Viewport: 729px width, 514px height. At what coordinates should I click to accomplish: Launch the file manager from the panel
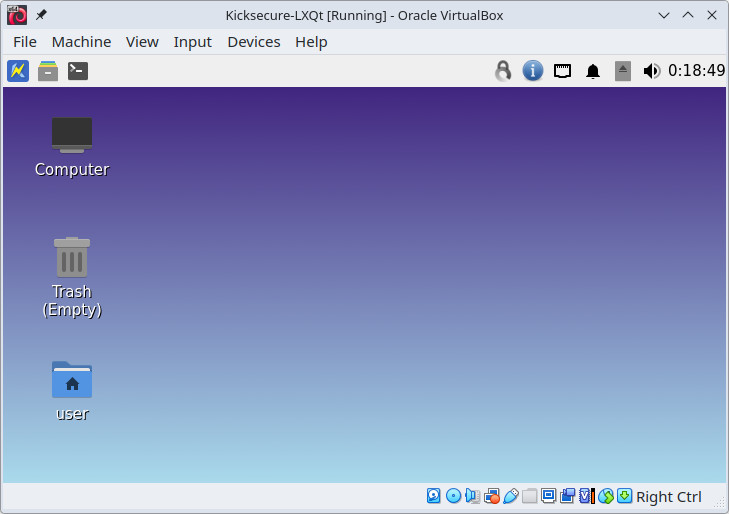coord(48,71)
